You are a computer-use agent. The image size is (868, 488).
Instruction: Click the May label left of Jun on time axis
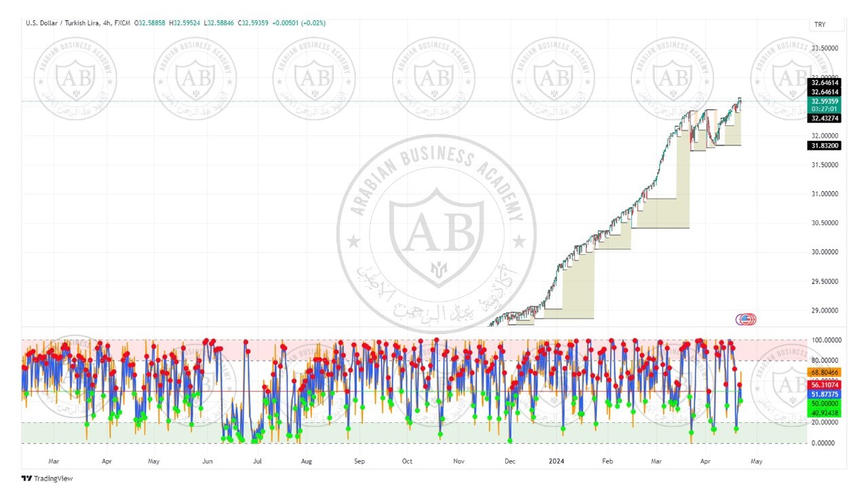click(x=153, y=461)
